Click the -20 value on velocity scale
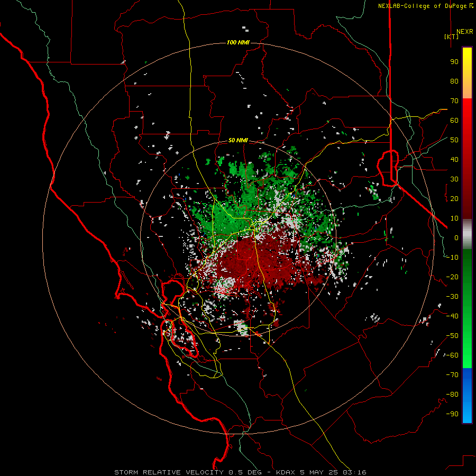The image size is (476, 476). pyautogui.click(x=452, y=277)
